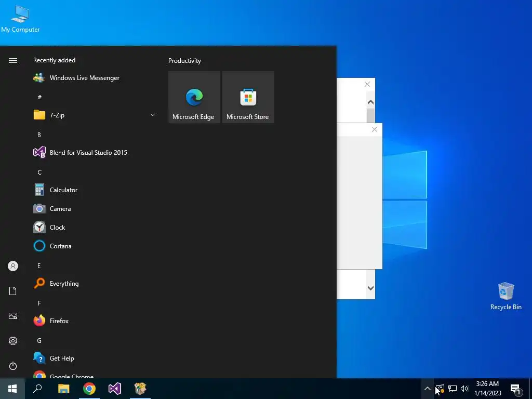
Task: Click the Microsoft Edge tile
Action: [x=194, y=97]
